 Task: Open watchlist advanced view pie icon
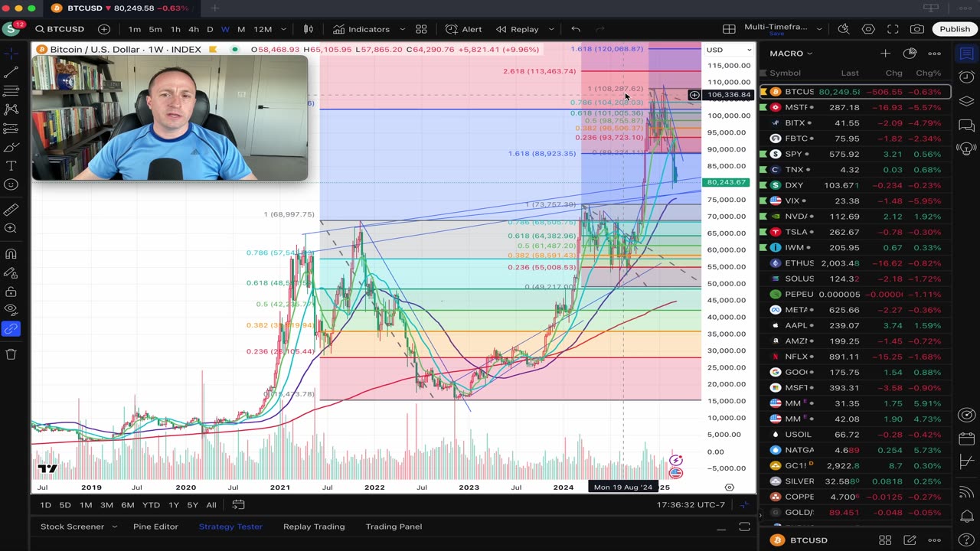[x=910, y=54]
